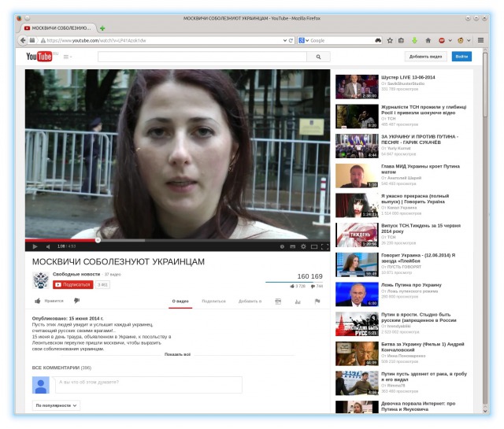
Task: Click the dislike thumbs-down icon
Action: click(76, 301)
